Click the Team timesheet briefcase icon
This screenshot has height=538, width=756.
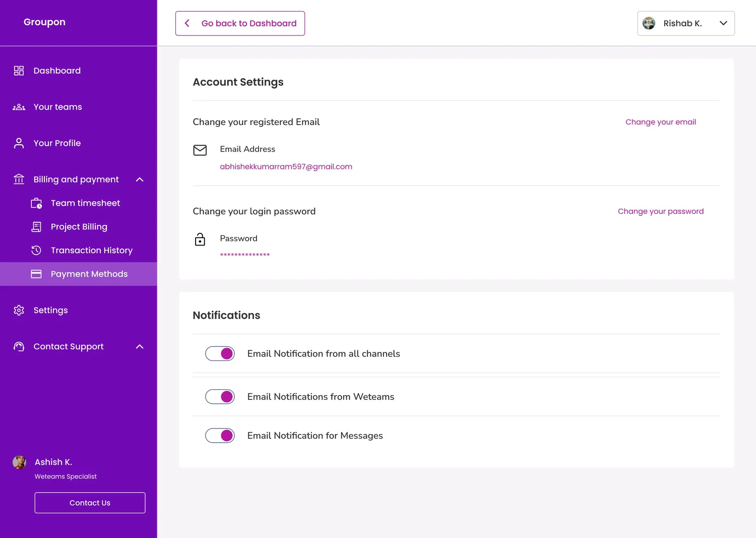pyautogui.click(x=36, y=203)
